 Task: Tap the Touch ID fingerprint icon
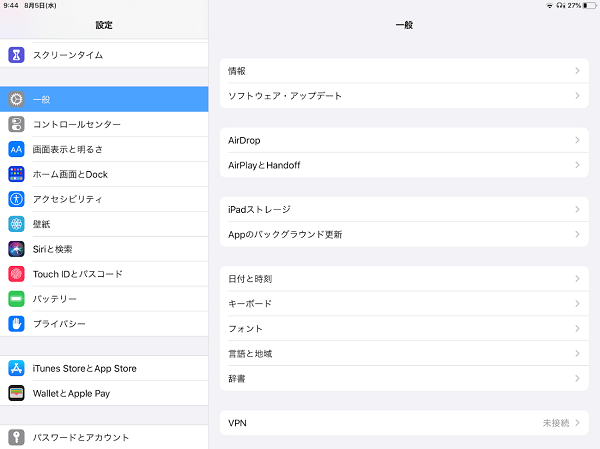click(16, 274)
